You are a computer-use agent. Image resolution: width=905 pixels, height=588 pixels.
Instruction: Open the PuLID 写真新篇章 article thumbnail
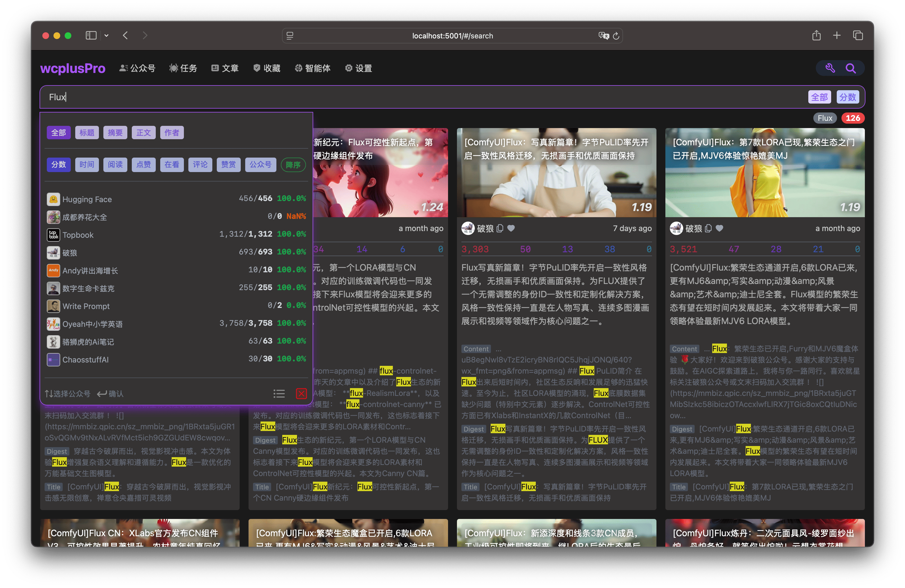pyautogui.click(x=556, y=173)
